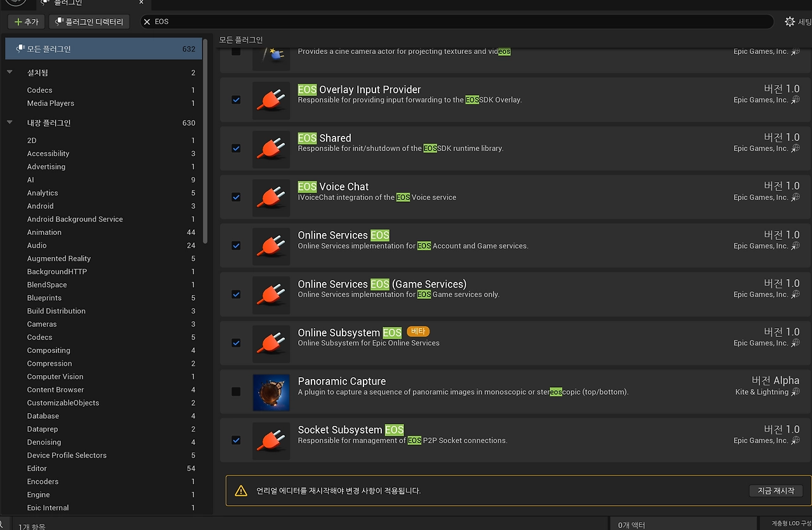Image resolution: width=812 pixels, height=530 pixels.
Task: Open Online Services EOS vendor link icon
Action: 796,246
